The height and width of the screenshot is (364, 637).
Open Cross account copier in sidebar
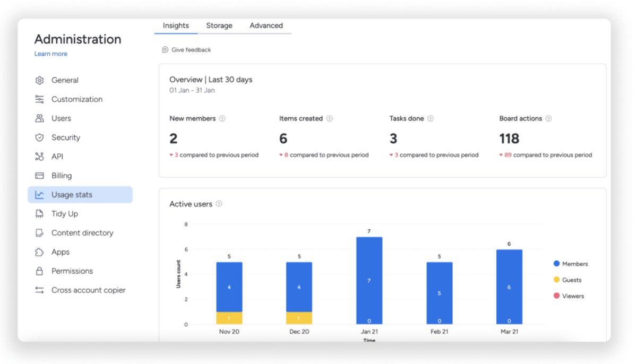tap(88, 290)
